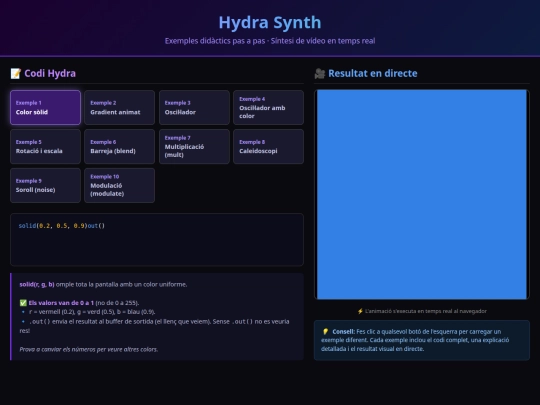Click 'solid(r, g, b)' in the explanation

[x=37, y=284]
